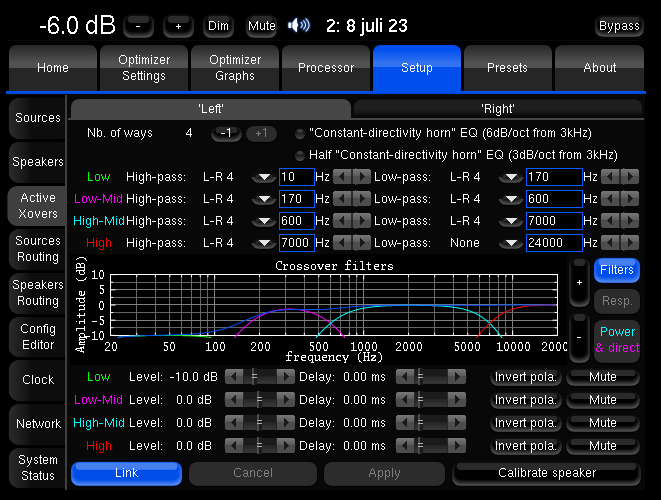661x500 pixels.
Task: Invert polarity for the Low-Mid band
Action: coord(525,399)
